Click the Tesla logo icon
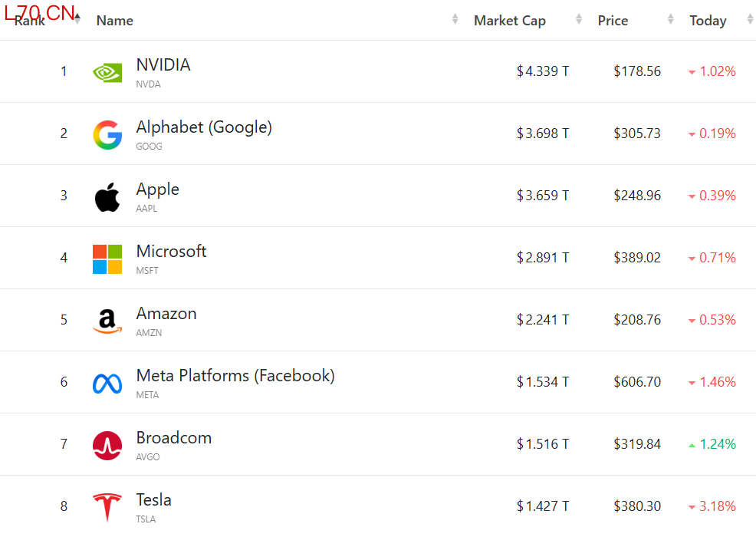Viewport: 756px width, 537px height. (x=107, y=507)
